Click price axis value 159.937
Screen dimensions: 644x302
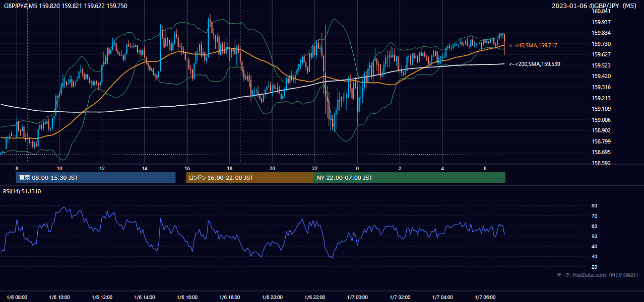coord(602,22)
